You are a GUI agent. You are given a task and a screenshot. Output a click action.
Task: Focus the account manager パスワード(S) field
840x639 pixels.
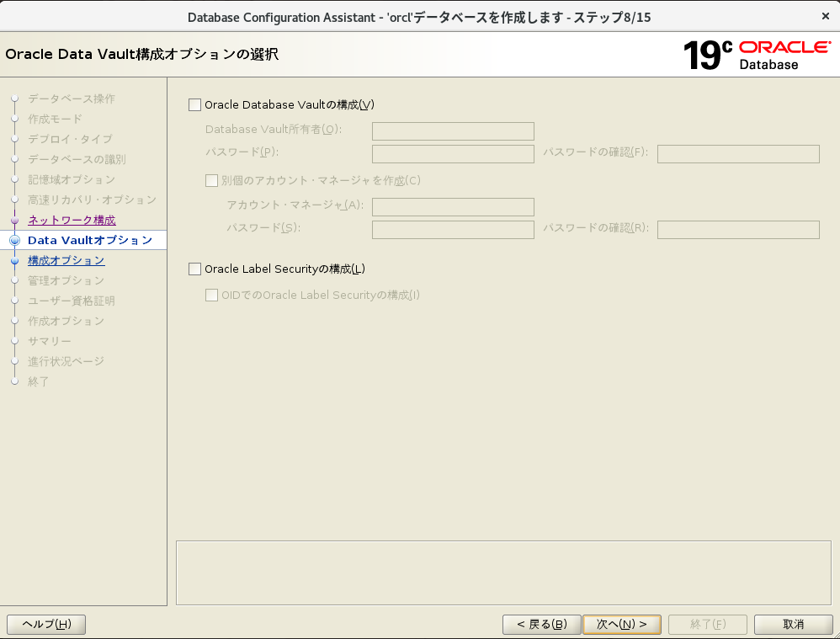[453, 230]
